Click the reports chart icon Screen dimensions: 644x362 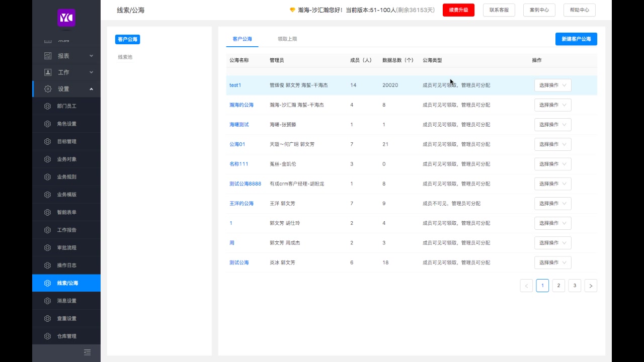(48, 56)
